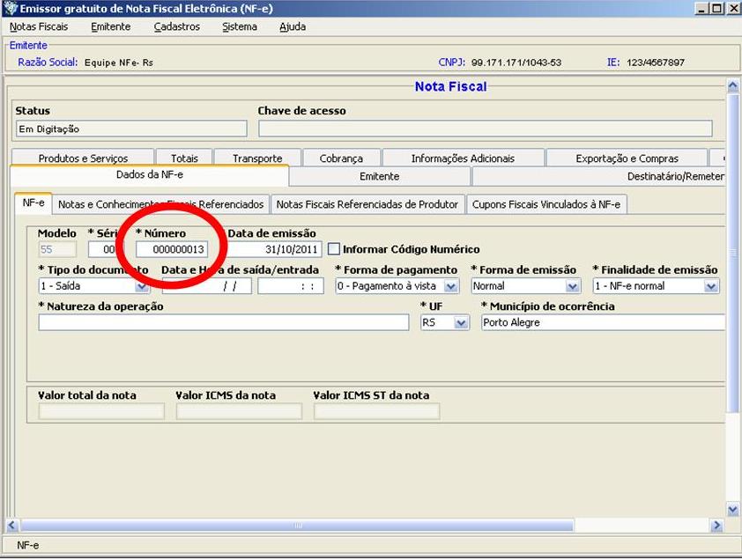Open the Sistema menu
Screen dimensions: 742x560
[x=240, y=27]
